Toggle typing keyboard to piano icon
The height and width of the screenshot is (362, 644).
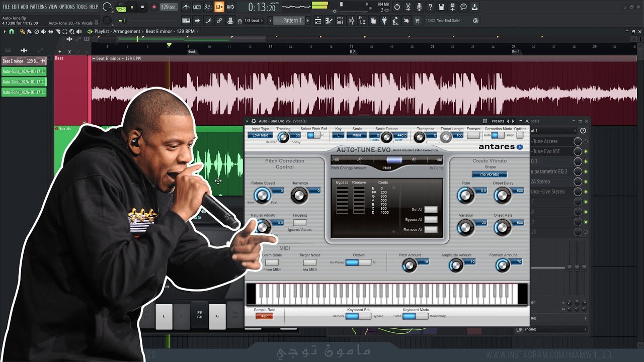coord(186,21)
